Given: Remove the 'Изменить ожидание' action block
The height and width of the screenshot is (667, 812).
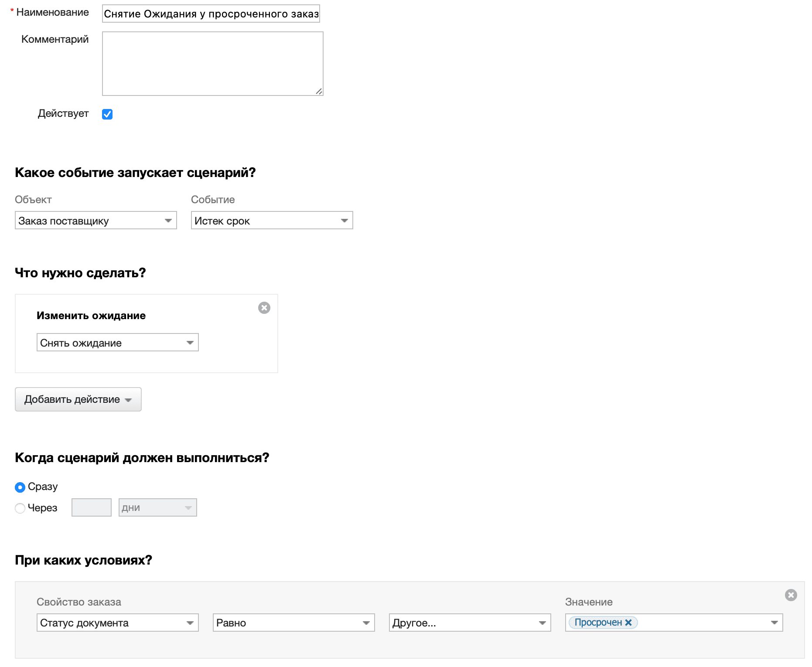Looking at the screenshot, I should pyautogui.click(x=264, y=308).
